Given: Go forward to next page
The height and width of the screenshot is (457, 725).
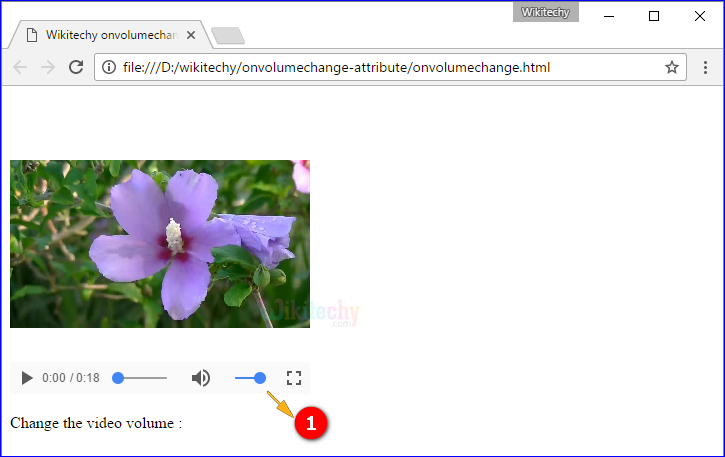Looking at the screenshot, I should [x=47, y=67].
